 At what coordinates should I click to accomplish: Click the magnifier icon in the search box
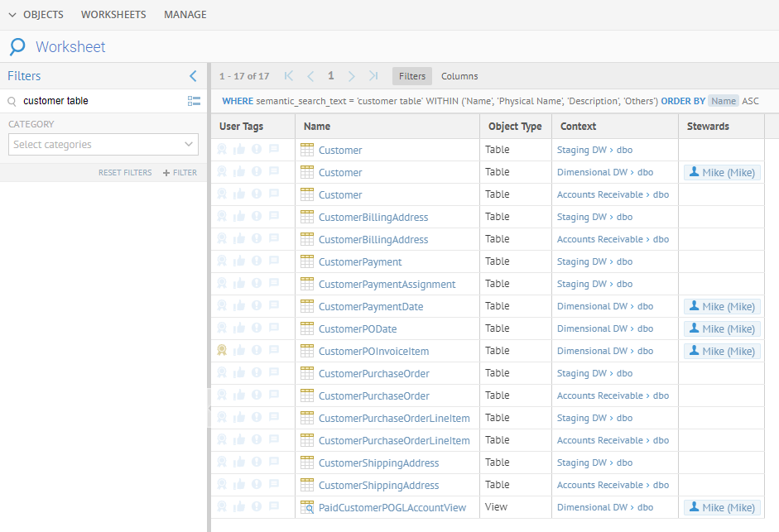(12, 101)
